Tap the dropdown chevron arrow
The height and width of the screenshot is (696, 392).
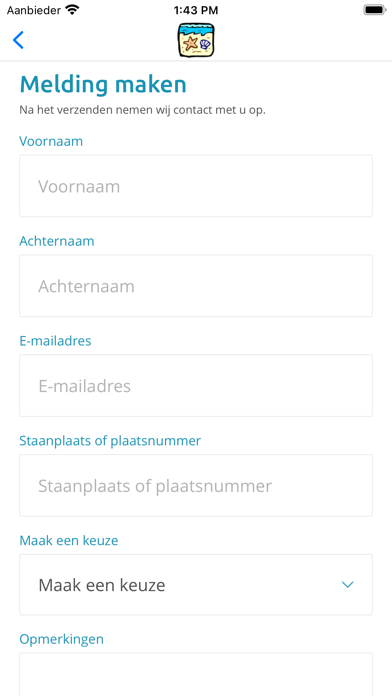click(x=347, y=585)
